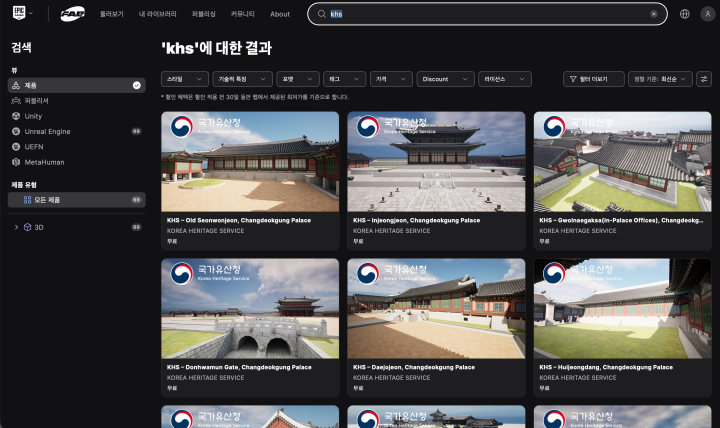Click the 필터 더보기 button
720x428 pixels.
coord(594,79)
